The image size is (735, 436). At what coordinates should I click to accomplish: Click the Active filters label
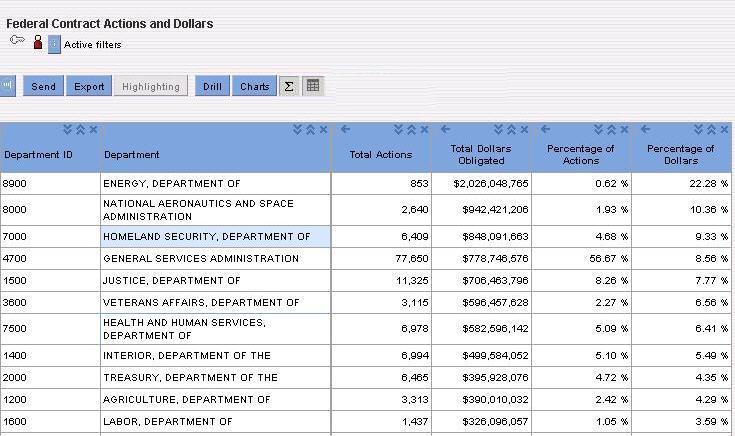pos(92,45)
